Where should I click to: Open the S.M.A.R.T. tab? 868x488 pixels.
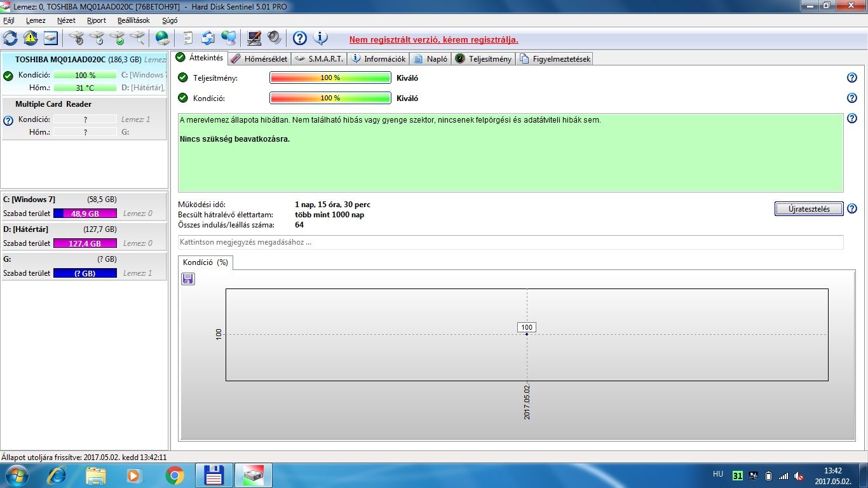pos(320,58)
